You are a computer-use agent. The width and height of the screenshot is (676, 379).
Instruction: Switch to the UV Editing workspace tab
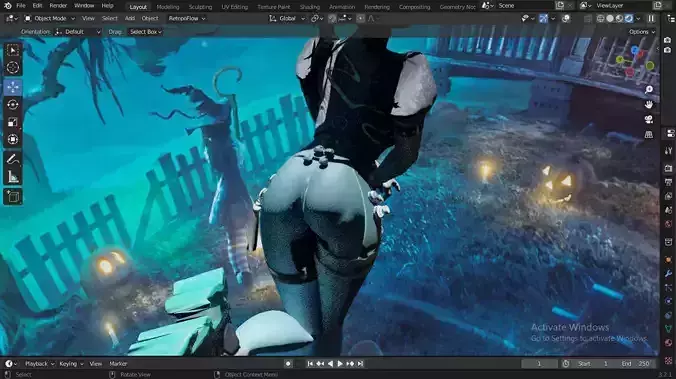pos(235,7)
